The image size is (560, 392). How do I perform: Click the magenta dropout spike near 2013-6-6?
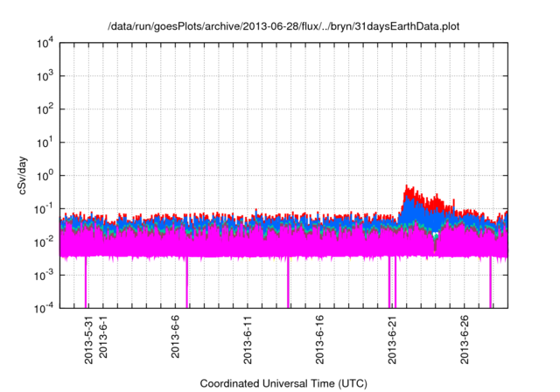(186, 282)
